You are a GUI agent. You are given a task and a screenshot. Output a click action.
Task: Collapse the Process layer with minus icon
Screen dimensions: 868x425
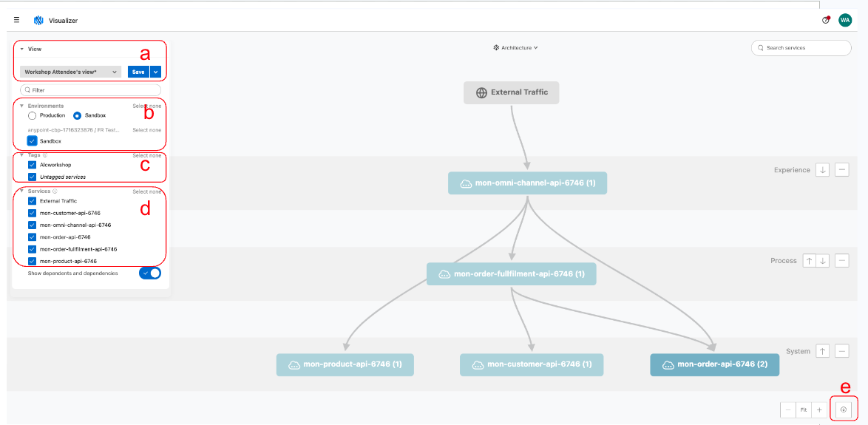pos(842,260)
